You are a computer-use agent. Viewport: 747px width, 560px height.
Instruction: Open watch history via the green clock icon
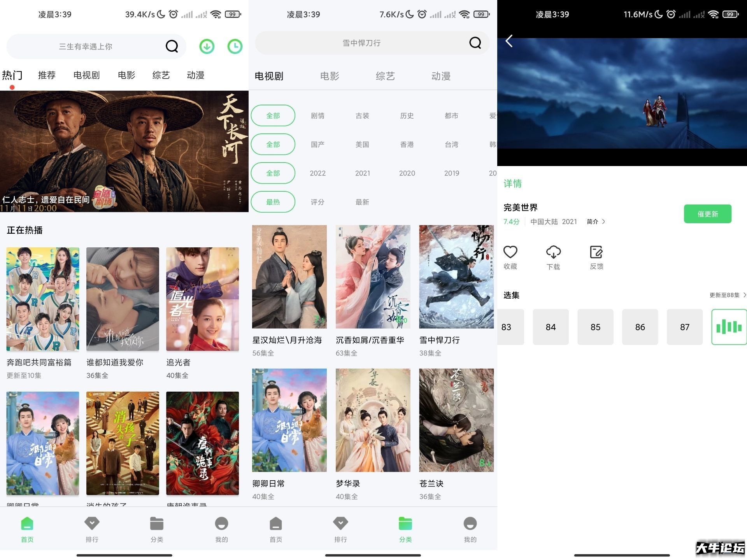tap(235, 47)
